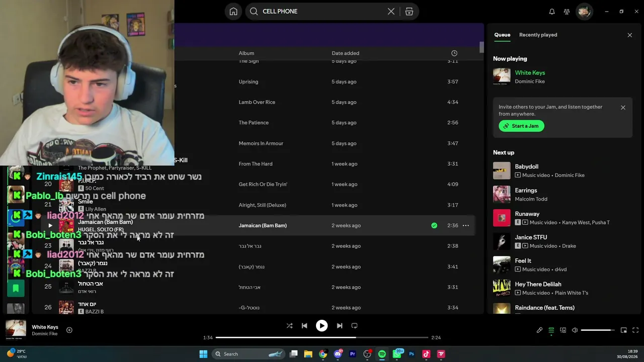
Task: Go to Spotify Home via house icon
Action: coord(233,12)
